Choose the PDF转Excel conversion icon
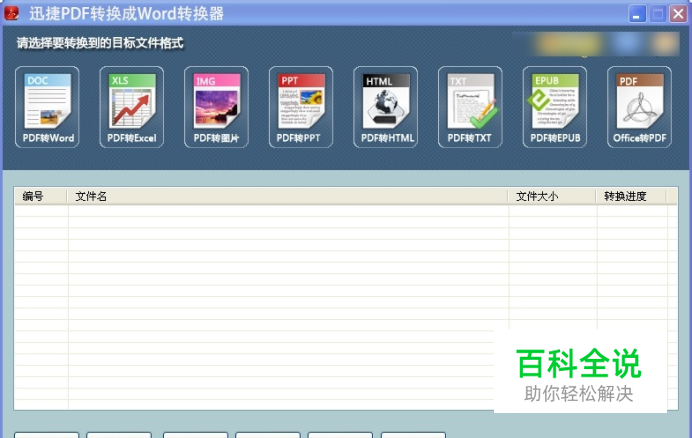This screenshot has height=438, width=692. (132, 107)
